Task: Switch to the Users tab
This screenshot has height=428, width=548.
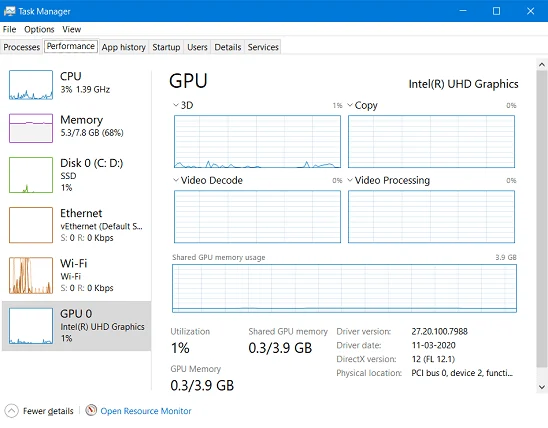Action: click(197, 47)
